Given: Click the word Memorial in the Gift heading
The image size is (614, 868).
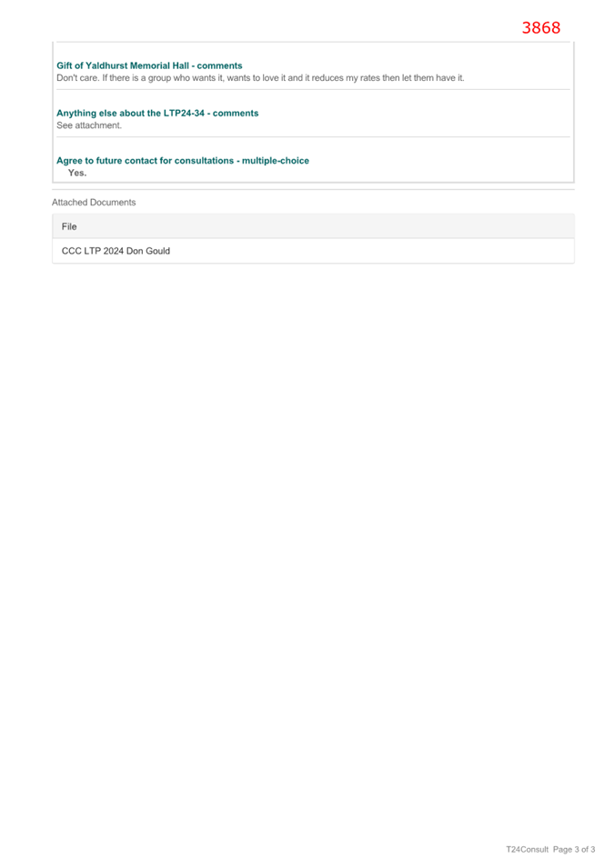Looking at the screenshot, I should point(149,65).
